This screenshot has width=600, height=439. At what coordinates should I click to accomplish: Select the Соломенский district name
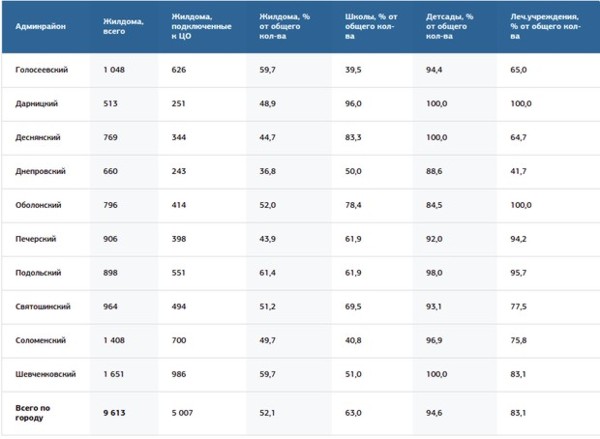40,340
